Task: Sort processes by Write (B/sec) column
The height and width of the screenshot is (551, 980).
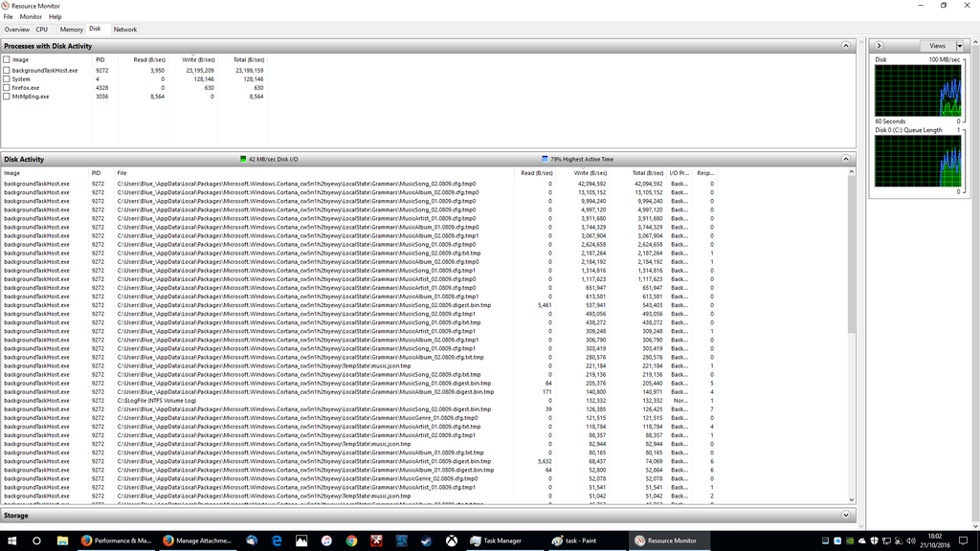Action: pyautogui.click(x=192, y=60)
